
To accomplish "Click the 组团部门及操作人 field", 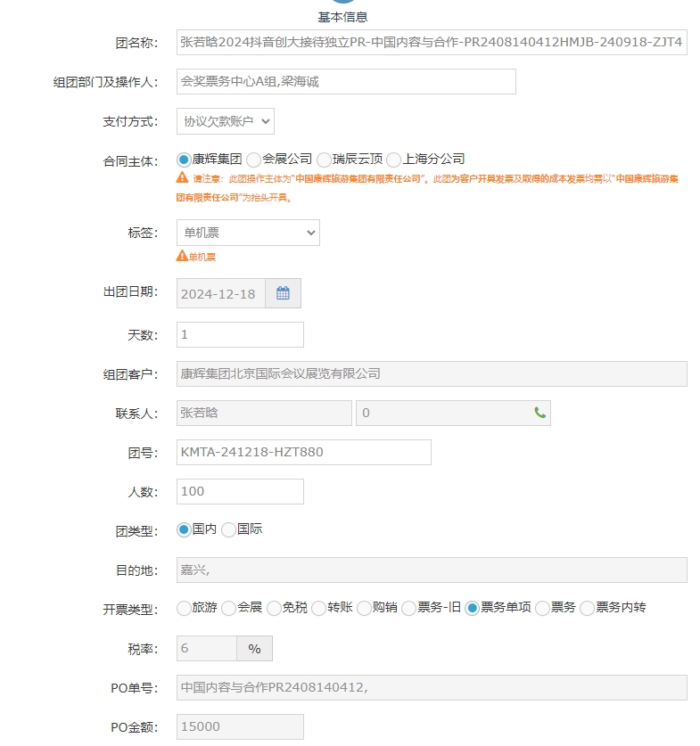I will [x=346, y=81].
